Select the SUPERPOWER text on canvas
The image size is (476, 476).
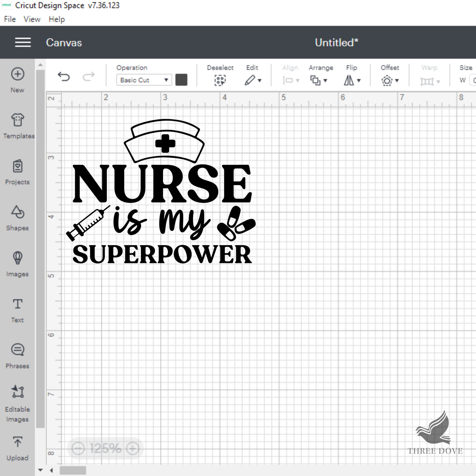click(x=162, y=254)
